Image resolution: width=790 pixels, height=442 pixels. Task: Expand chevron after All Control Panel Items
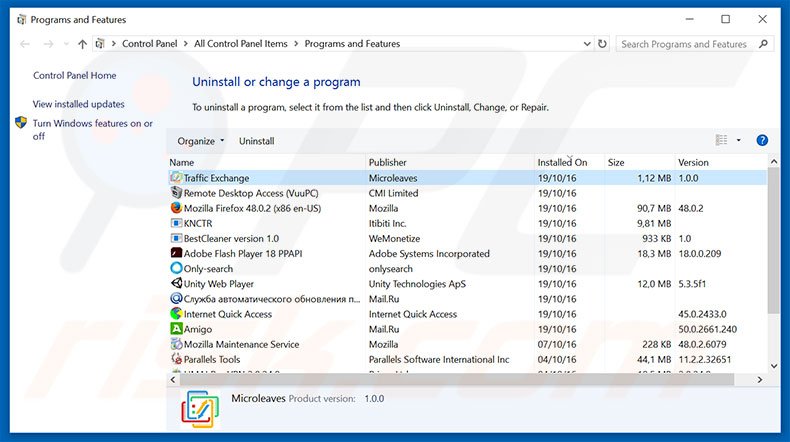point(296,44)
